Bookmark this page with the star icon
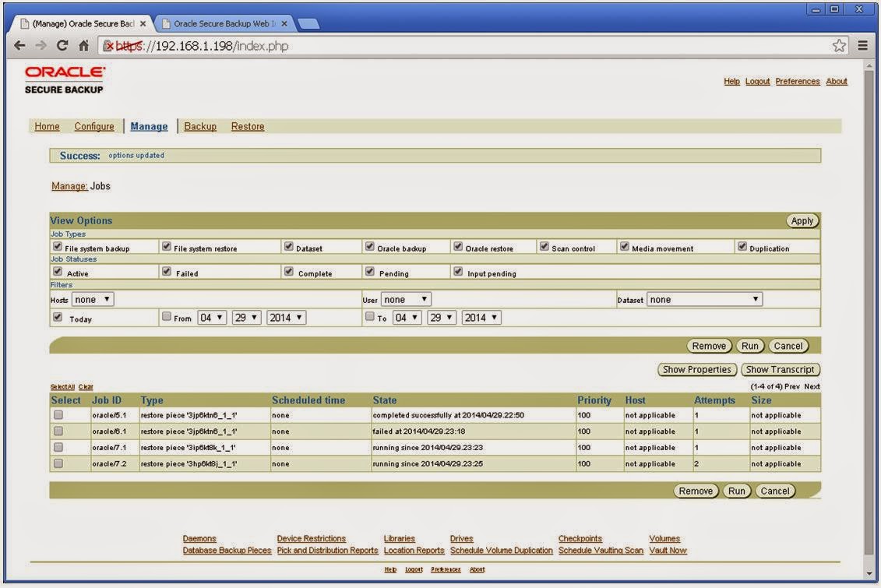This screenshot has width=881, height=588. pyautogui.click(x=839, y=46)
